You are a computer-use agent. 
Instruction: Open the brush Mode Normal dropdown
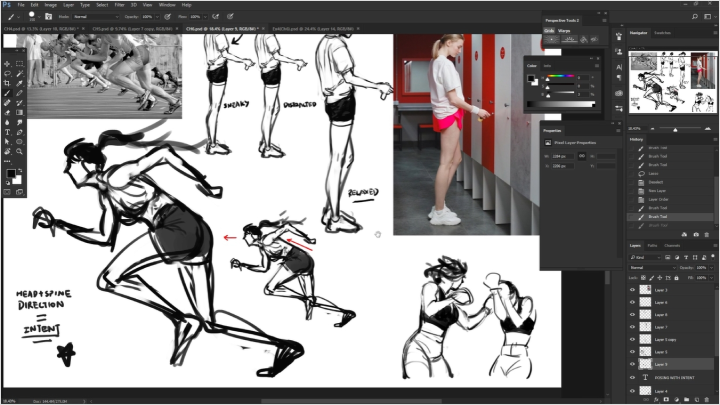coord(96,17)
